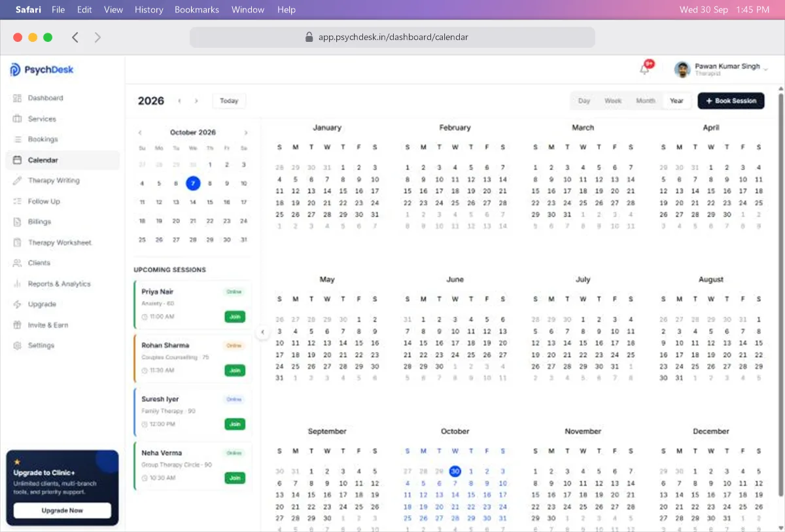
Task: Open Safari's Bookmarks menu
Action: (197, 10)
